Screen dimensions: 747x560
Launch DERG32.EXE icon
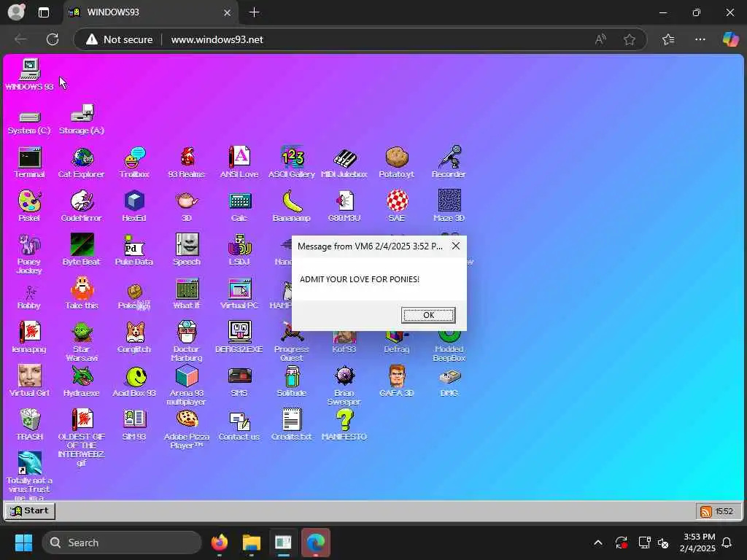click(239, 338)
